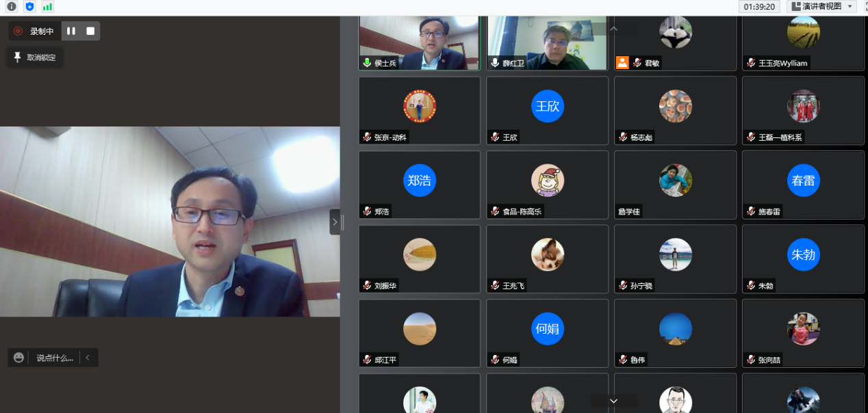Click the panda avatar of 君敏

click(x=676, y=32)
